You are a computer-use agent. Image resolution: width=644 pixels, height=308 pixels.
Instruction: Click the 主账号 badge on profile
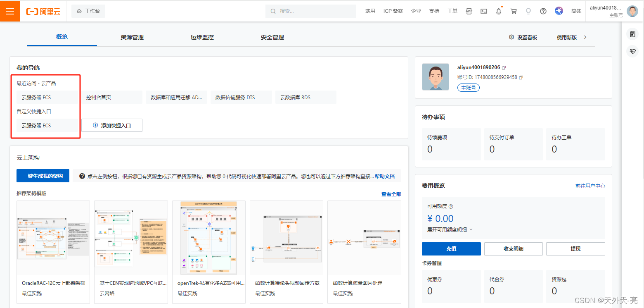pos(469,88)
